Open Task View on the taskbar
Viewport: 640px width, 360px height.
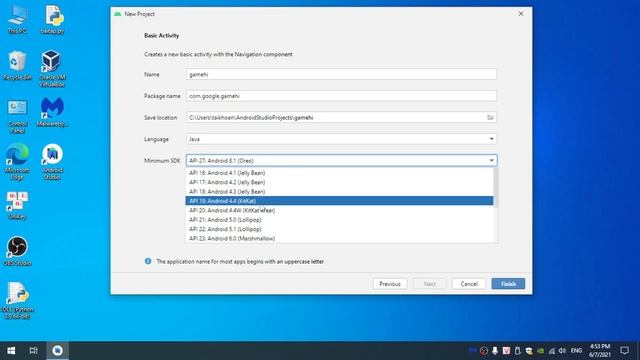tap(33, 351)
